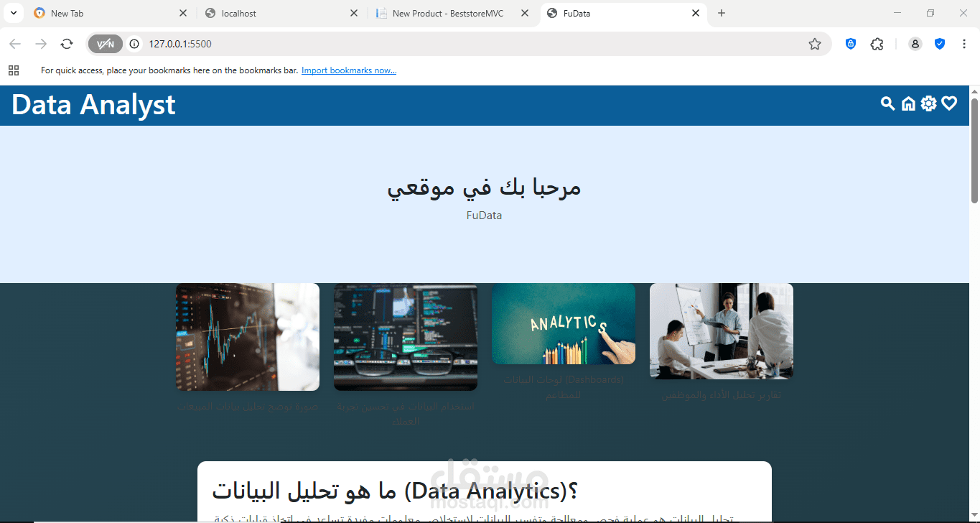Close the New Tab tab

coord(183,13)
